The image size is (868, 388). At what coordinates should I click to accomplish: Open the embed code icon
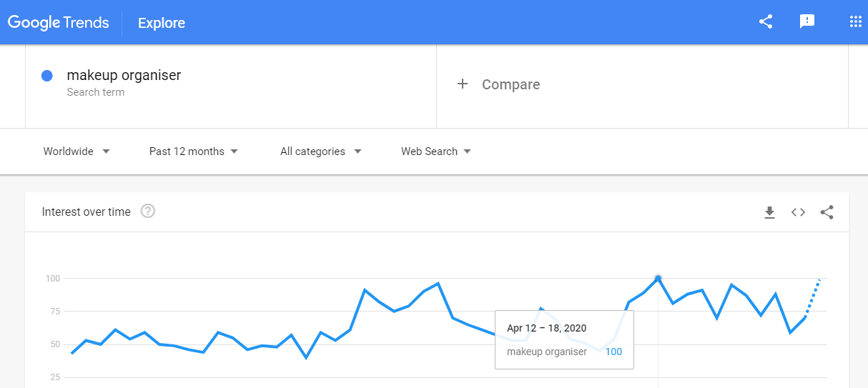click(799, 212)
